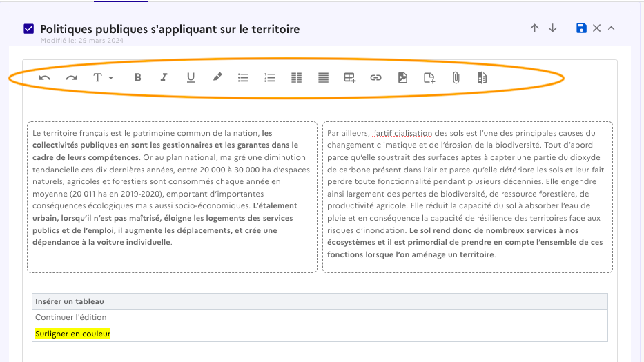Move the section down with arrow
Screen dimensions: 644x362
point(552,28)
